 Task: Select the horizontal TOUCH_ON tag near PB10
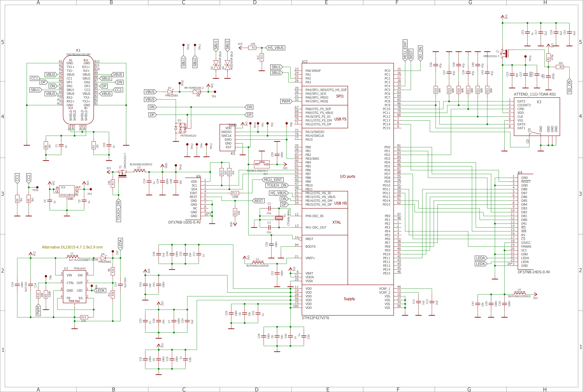coord(277,186)
